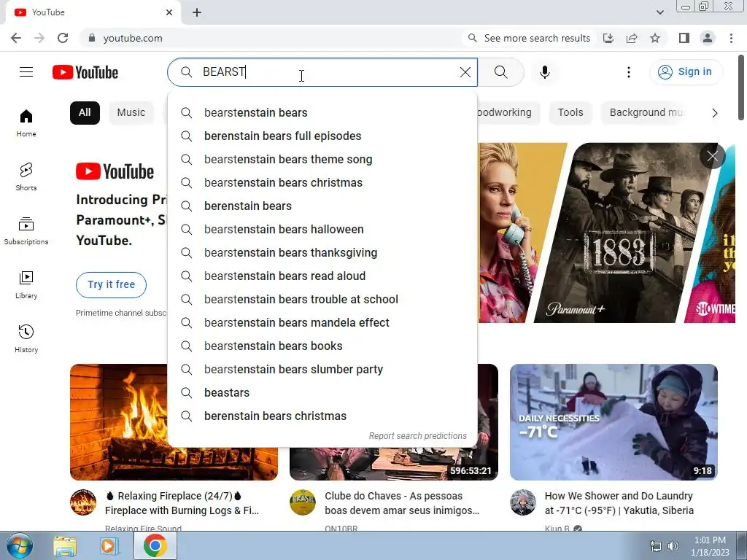
Task: Open Subscriptions from sidebar
Action: [x=26, y=230]
